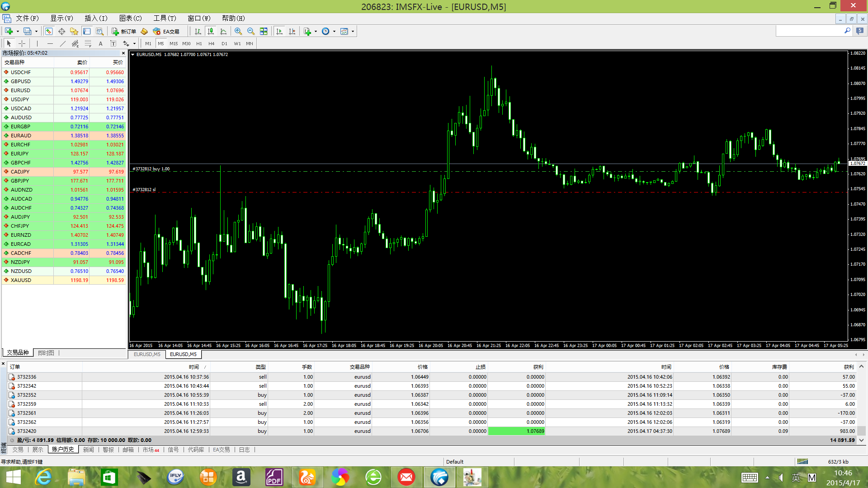Toggle EA交易 auto trading button
The height and width of the screenshot is (488, 868).
pyautogui.click(x=166, y=31)
